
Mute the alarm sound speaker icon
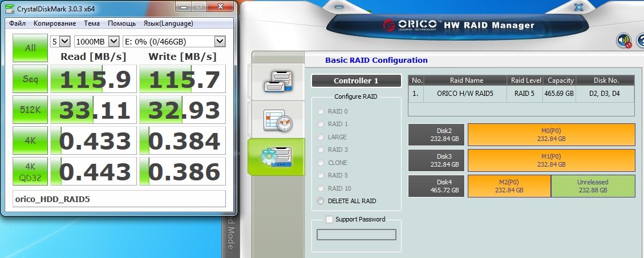(x=624, y=41)
